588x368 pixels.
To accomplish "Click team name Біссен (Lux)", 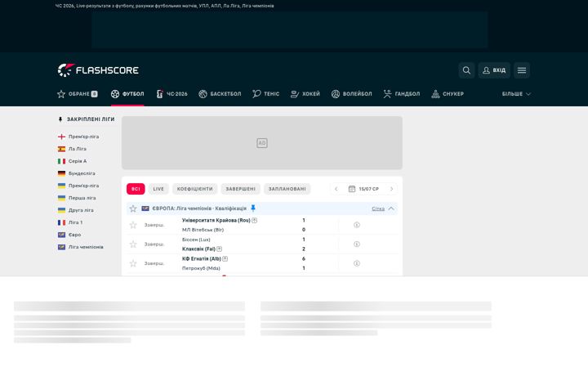I will click(x=196, y=240).
